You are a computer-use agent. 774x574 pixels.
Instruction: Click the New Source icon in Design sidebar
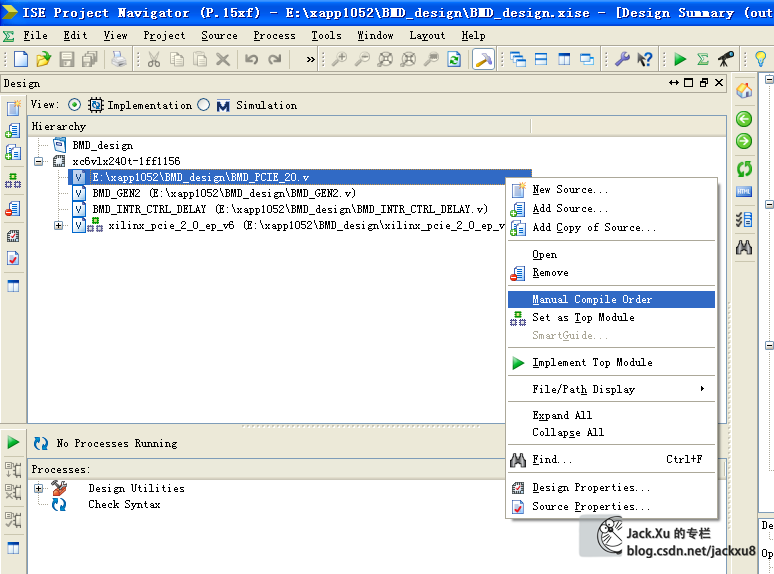point(13,107)
